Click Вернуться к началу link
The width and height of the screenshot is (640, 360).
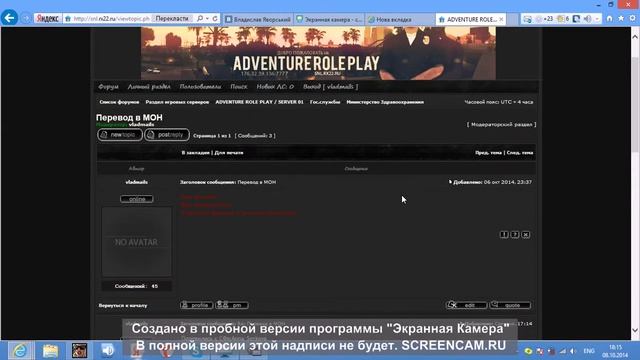[123, 305]
